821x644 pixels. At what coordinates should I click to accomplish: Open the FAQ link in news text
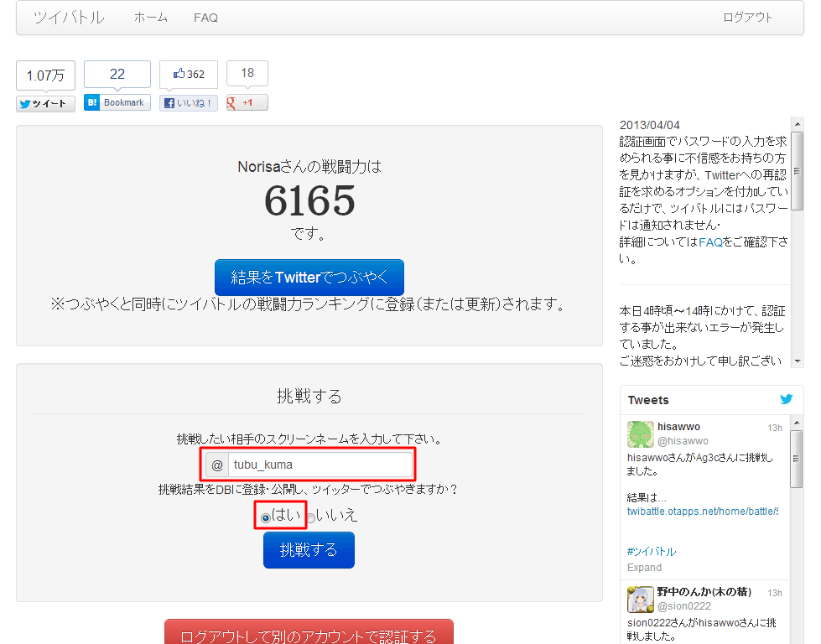pos(710,241)
